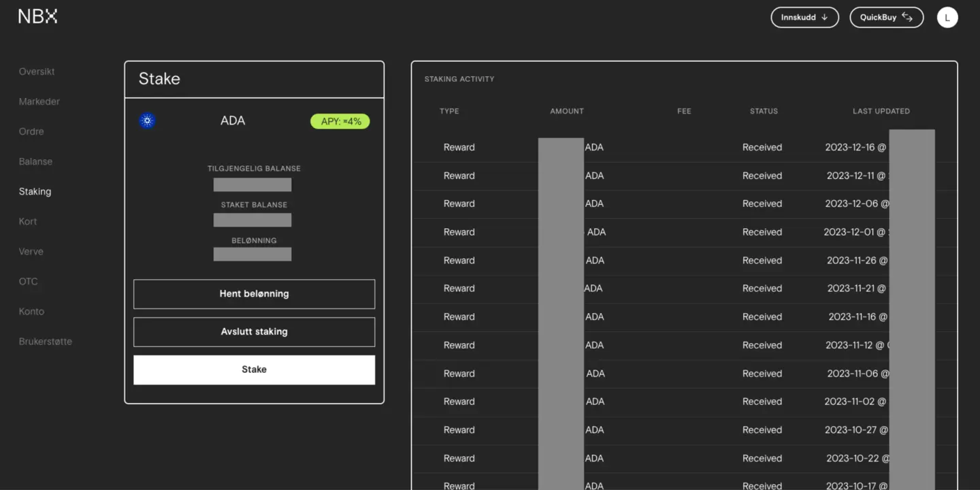Click ADA amount in 2023-12-16 row
Image resolution: width=980 pixels, height=490 pixels.
coord(594,147)
